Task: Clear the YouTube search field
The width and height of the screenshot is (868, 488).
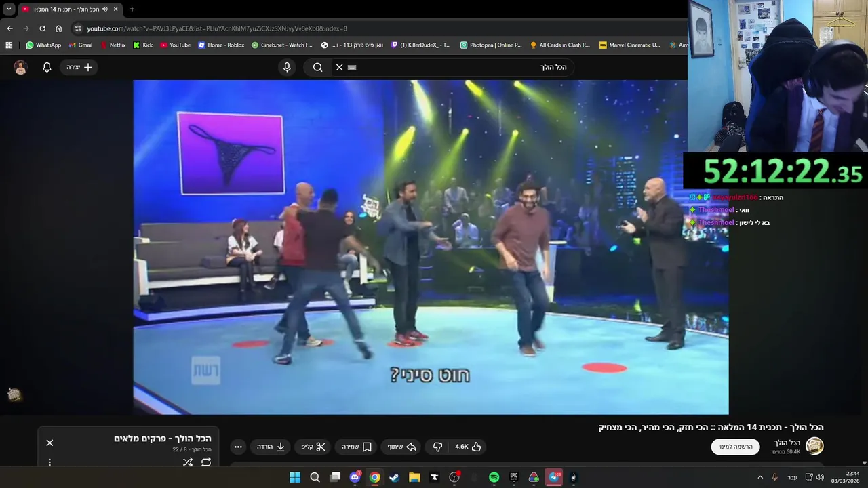Action: pos(339,67)
